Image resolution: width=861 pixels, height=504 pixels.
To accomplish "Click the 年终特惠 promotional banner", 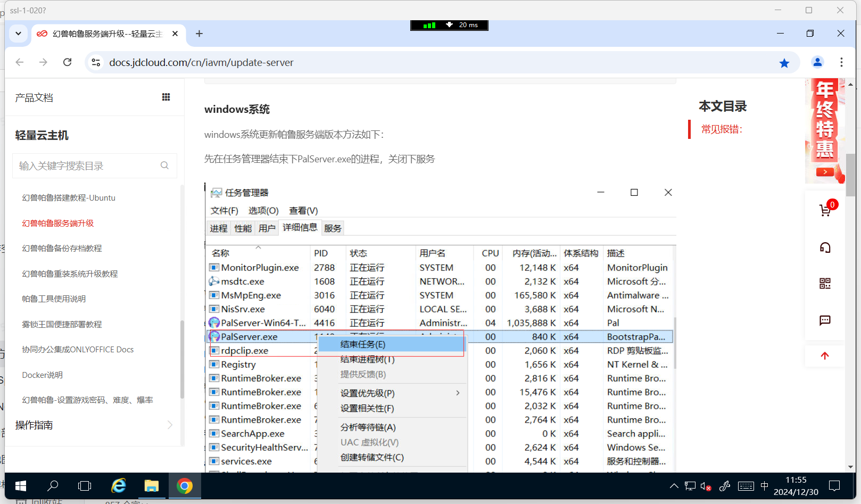I will coord(825,131).
